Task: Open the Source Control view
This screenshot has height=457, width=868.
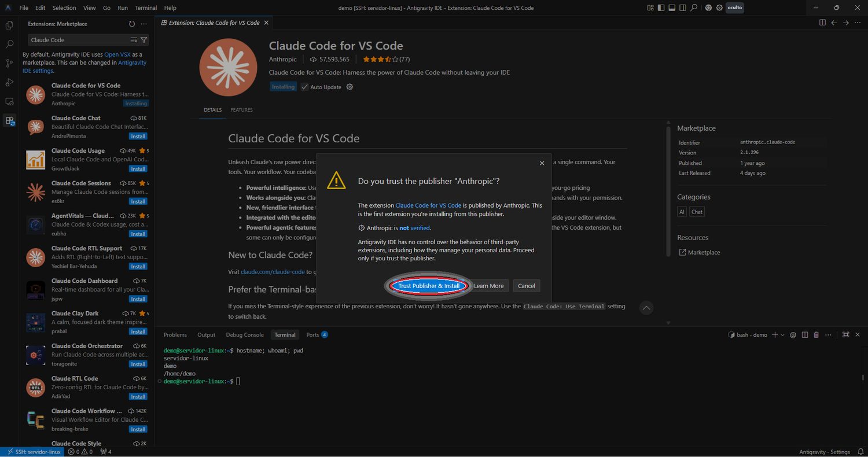Action: click(9, 63)
